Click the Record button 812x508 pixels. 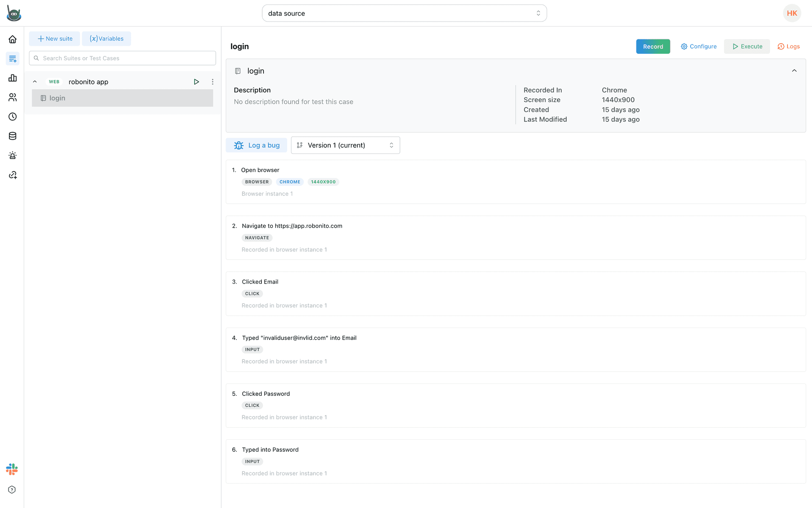click(x=653, y=47)
